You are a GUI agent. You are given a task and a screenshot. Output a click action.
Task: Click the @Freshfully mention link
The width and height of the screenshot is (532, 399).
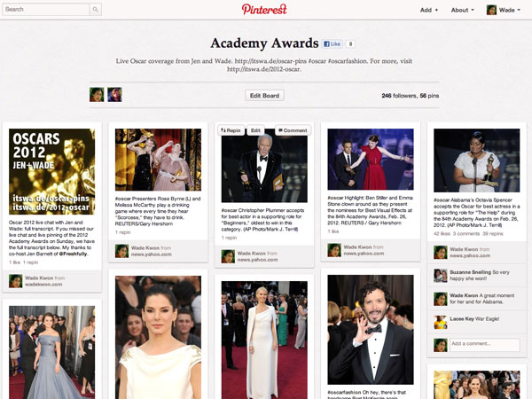[74, 254]
